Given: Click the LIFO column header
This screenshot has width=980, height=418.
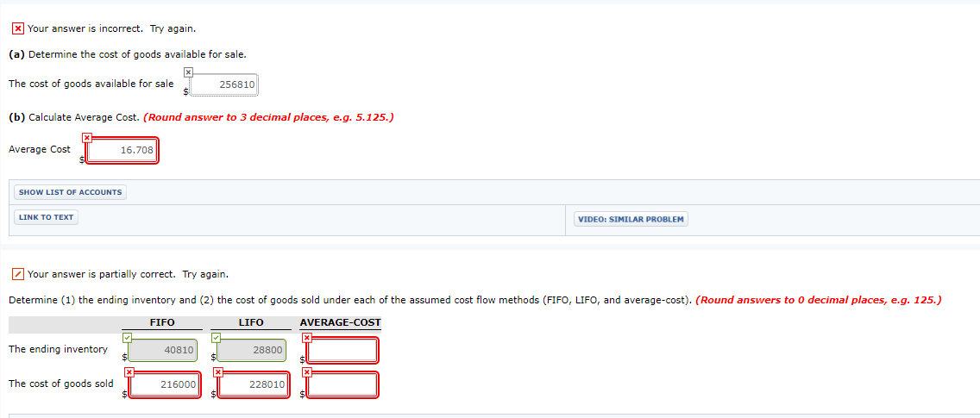Looking at the screenshot, I should click(251, 322).
